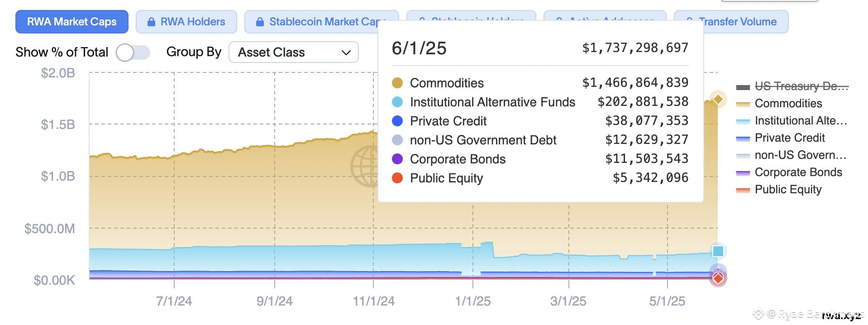The width and height of the screenshot is (868, 325).
Task: Click the gold Commodities dot in tooltip
Action: pyautogui.click(x=397, y=83)
